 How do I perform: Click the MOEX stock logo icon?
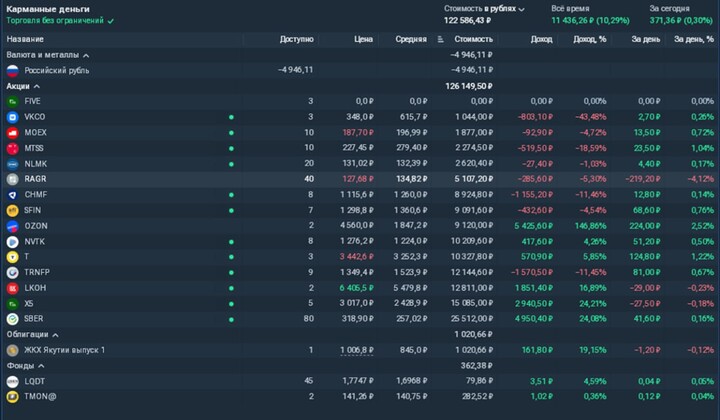click(12, 133)
